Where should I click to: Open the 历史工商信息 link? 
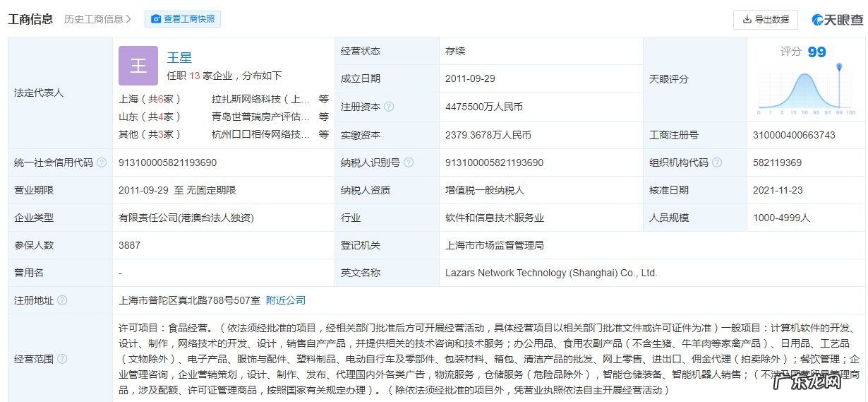coord(97,19)
